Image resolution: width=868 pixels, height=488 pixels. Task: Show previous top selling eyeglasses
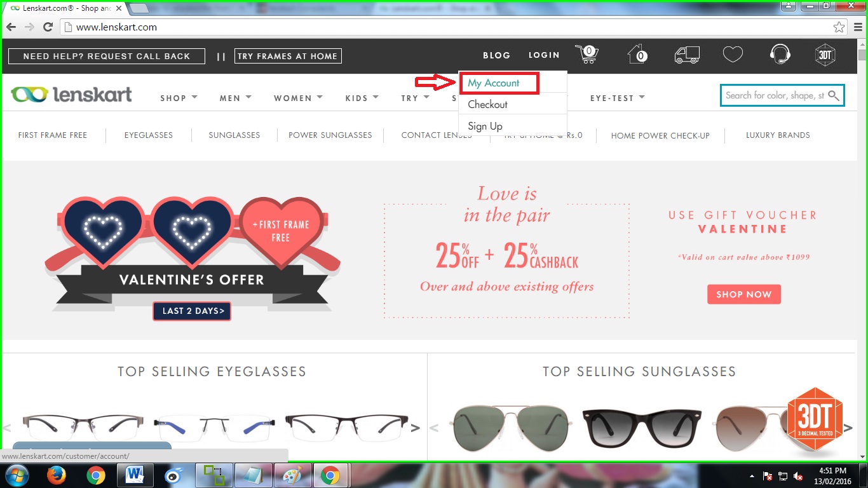pyautogui.click(x=8, y=428)
